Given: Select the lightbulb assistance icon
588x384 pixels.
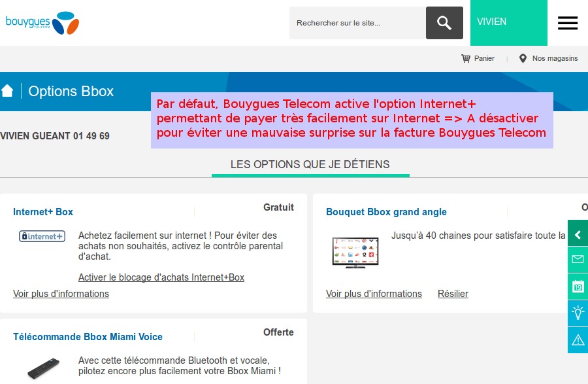Looking at the screenshot, I should (x=578, y=313).
